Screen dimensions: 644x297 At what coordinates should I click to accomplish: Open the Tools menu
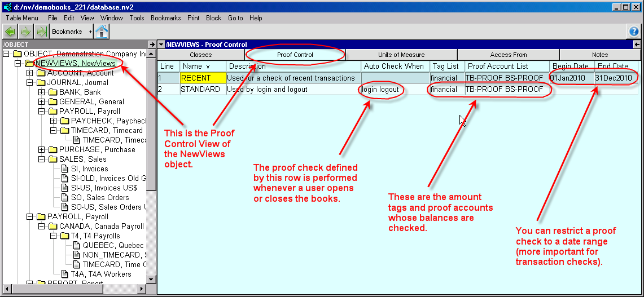(x=137, y=18)
